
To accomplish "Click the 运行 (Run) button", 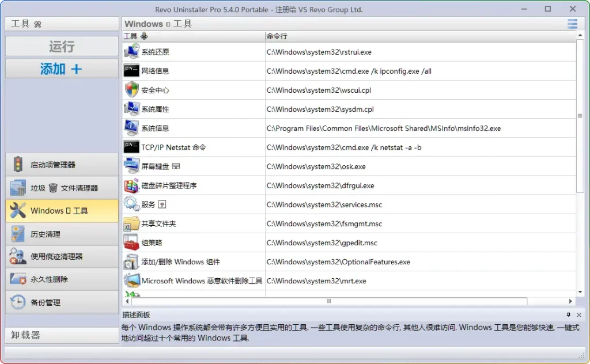I will 62,47.
